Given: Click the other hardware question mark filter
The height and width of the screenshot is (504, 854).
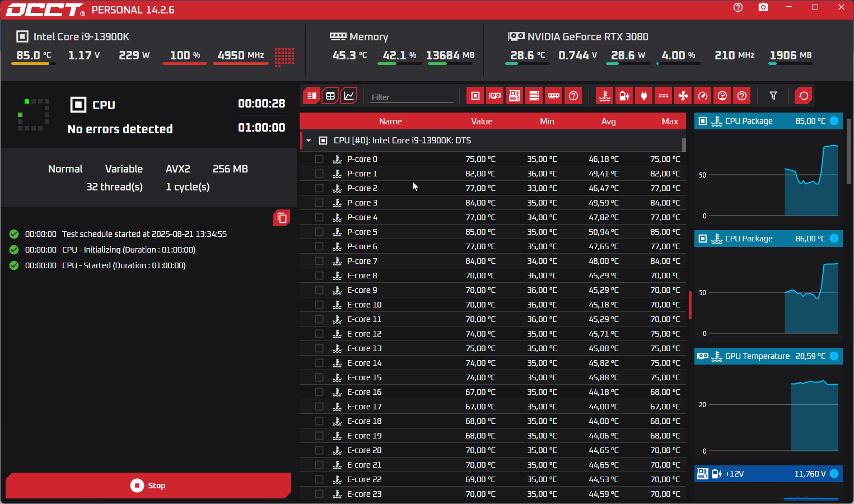Looking at the screenshot, I should tap(573, 96).
